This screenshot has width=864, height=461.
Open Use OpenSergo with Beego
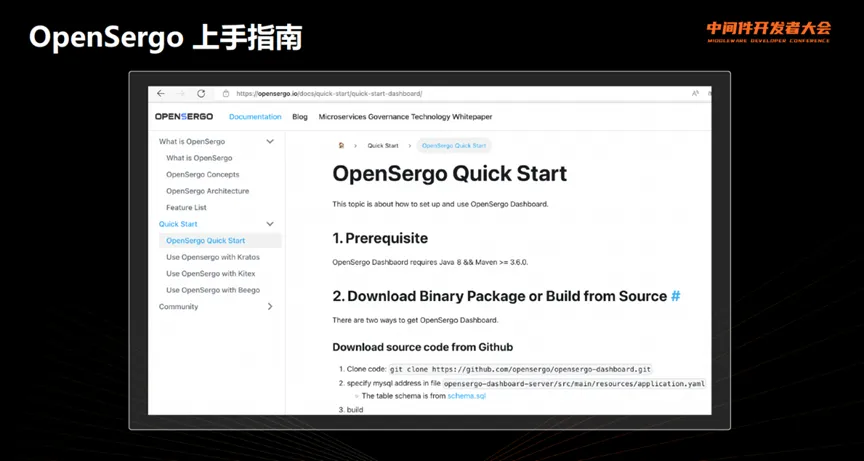213,290
